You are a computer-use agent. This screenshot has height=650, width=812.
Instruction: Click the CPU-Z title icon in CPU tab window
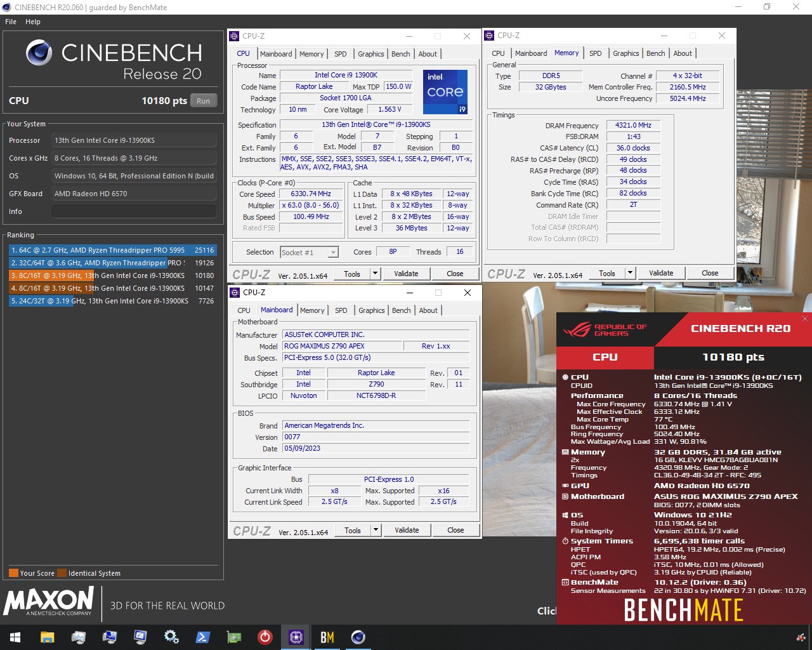[x=234, y=36]
